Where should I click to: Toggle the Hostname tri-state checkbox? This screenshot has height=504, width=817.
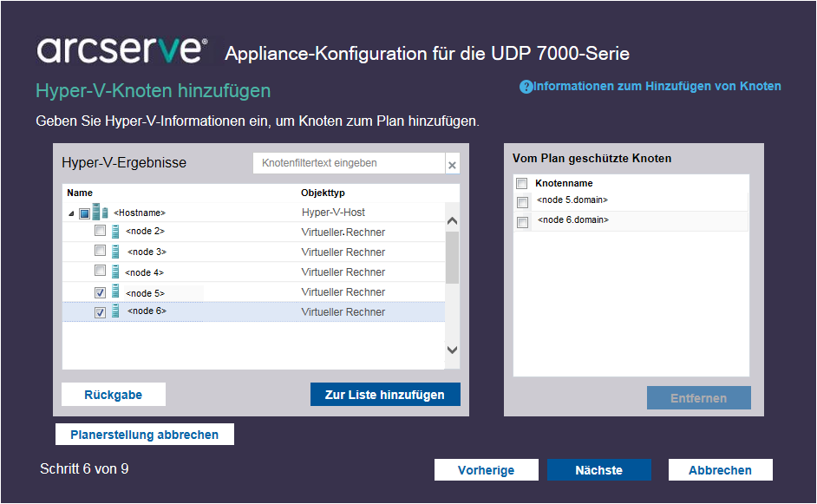click(x=84, y=213)
